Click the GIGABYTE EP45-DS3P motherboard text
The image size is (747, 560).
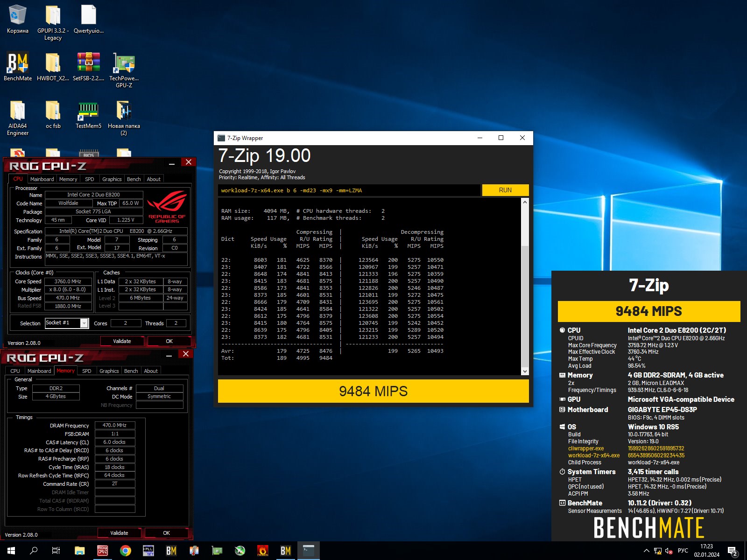tap(662, 410)
